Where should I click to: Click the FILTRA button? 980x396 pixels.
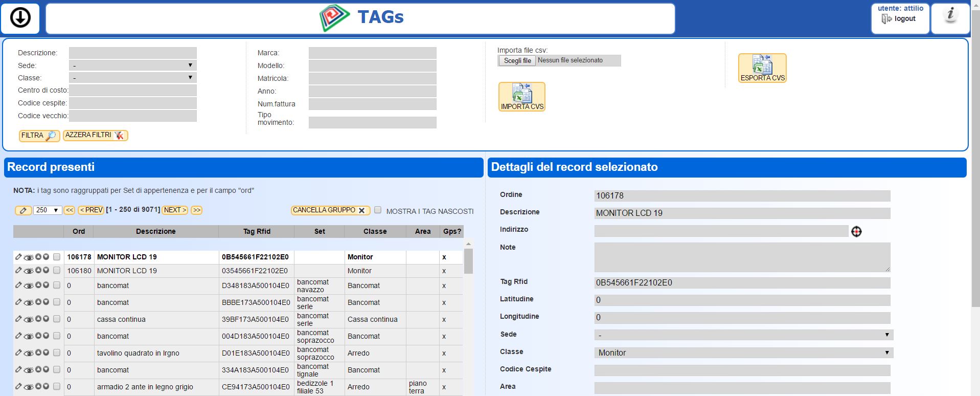pos(39,136)
